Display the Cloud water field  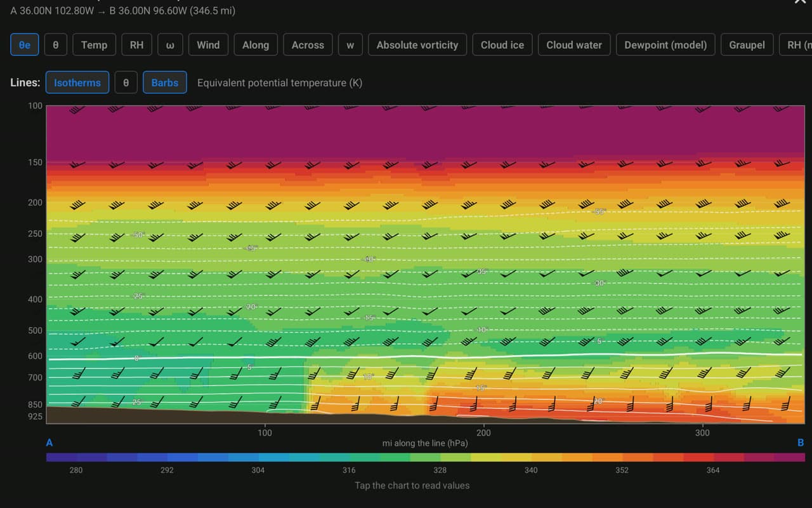(574, 44)
